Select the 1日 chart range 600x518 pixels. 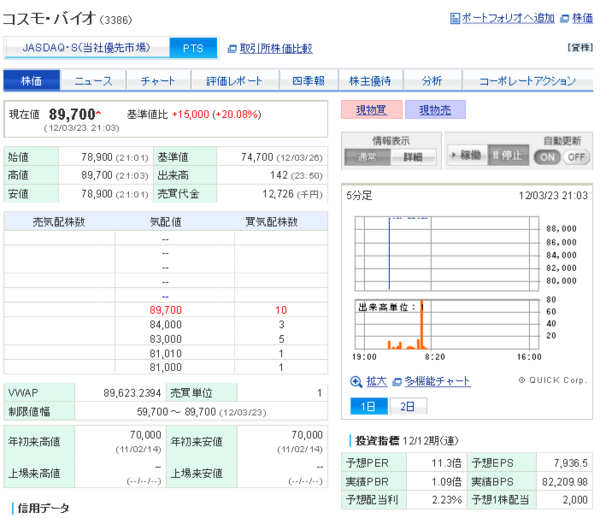[x=369, y=406]
